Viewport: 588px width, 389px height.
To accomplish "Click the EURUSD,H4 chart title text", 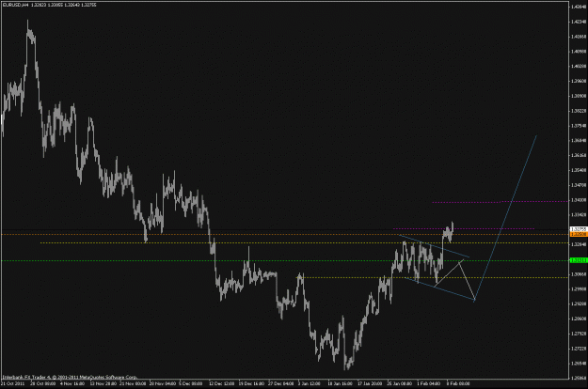I will [15, 5].
